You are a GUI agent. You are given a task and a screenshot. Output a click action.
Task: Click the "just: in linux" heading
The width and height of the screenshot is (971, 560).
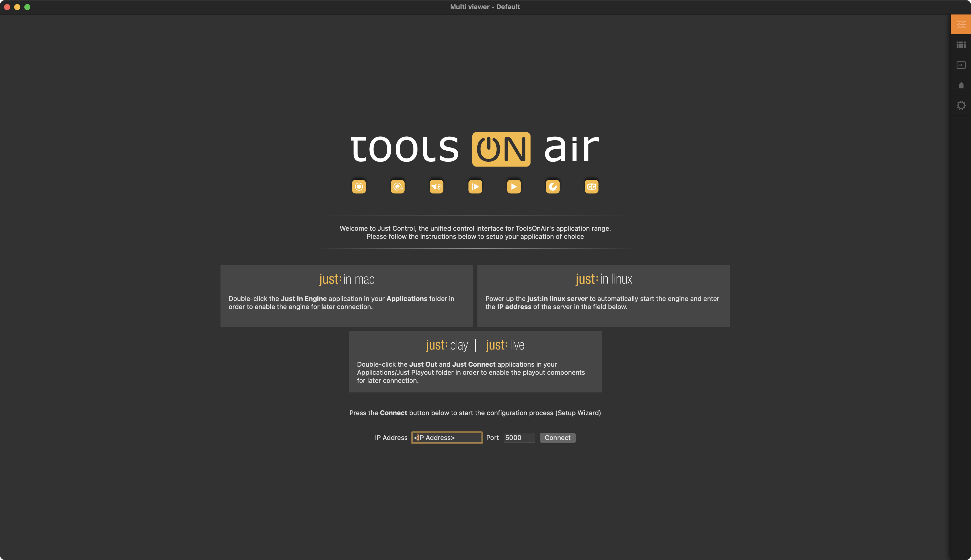pyautogui.click(x=604, y=279)
